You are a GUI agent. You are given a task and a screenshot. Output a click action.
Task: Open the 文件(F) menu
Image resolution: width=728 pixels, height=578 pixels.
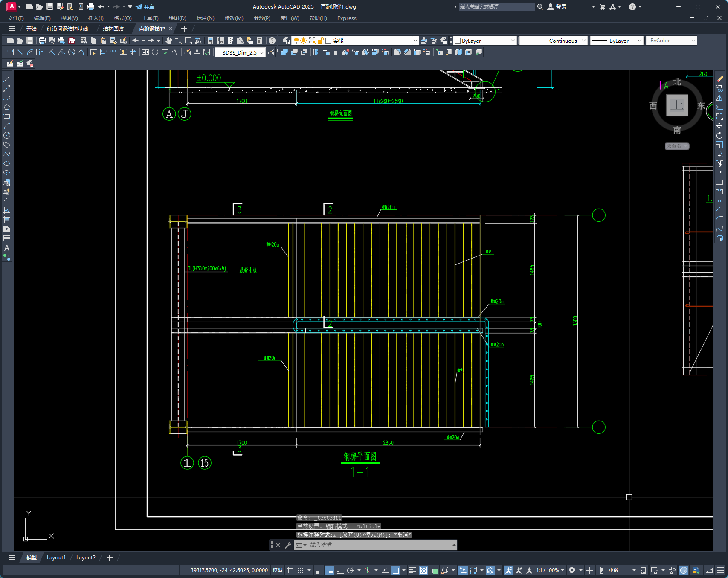point(16,18)
